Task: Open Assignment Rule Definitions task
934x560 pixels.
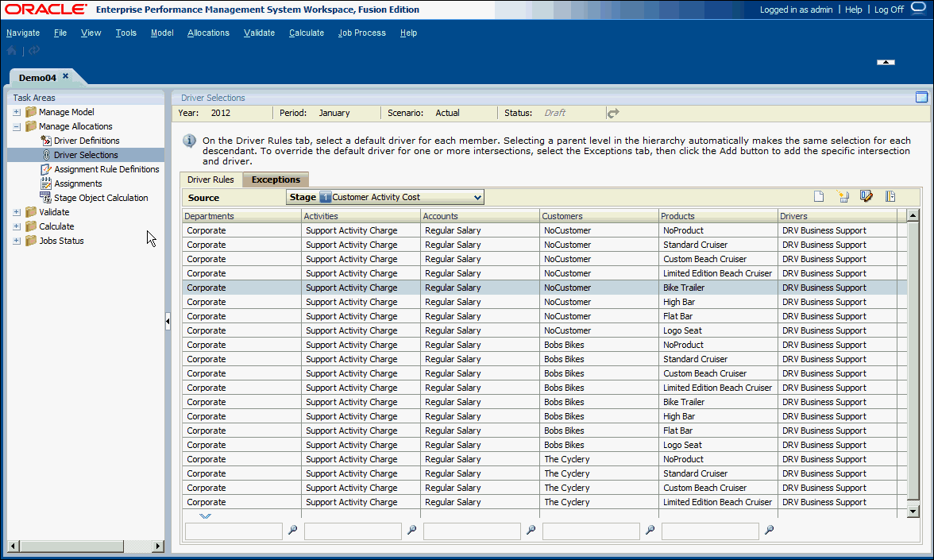Action: pyautogui.click(x=106, y=169)
